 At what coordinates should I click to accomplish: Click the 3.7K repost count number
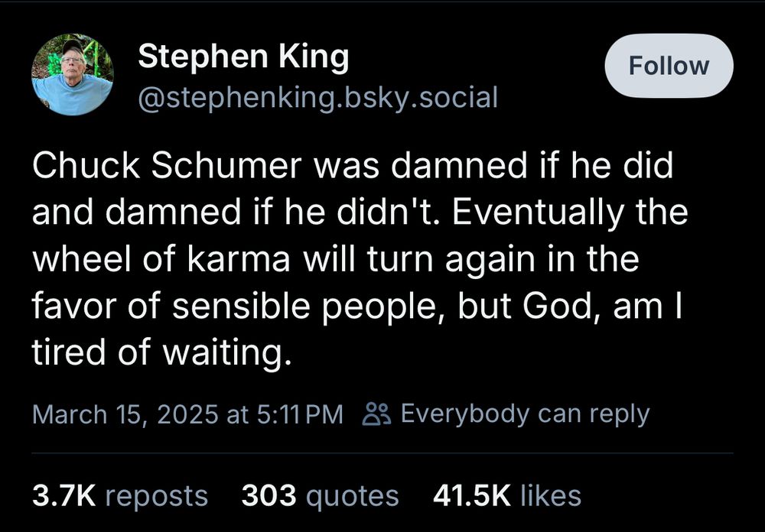[x=63, y=495]
